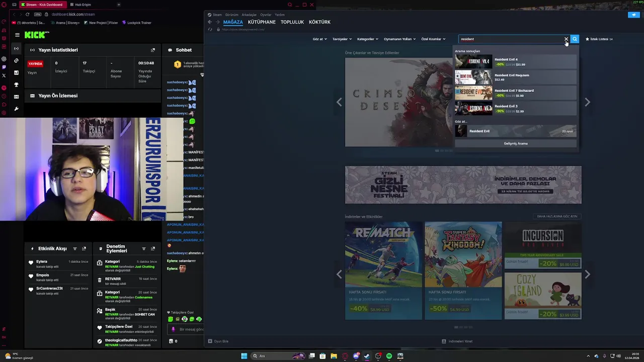Select Resident Evil 7 Biohazard search result
This screenshot has height=362, width=644.
click(516, 93)
